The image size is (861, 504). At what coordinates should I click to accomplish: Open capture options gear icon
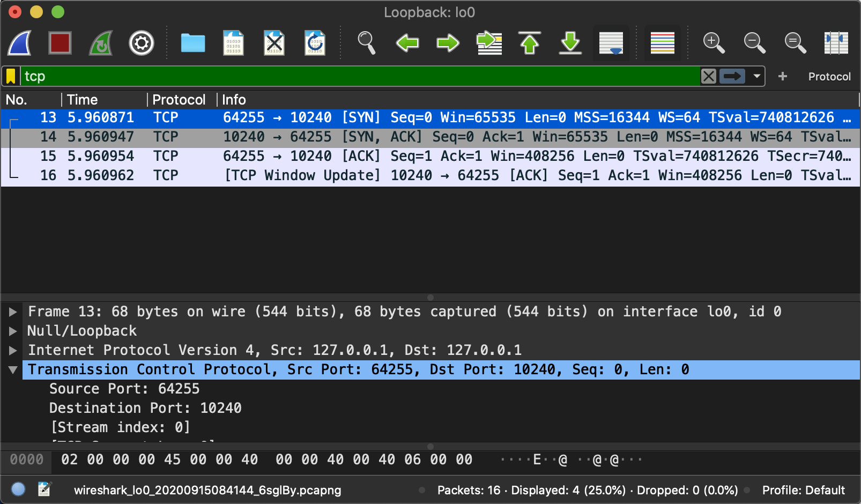point(142,43)
